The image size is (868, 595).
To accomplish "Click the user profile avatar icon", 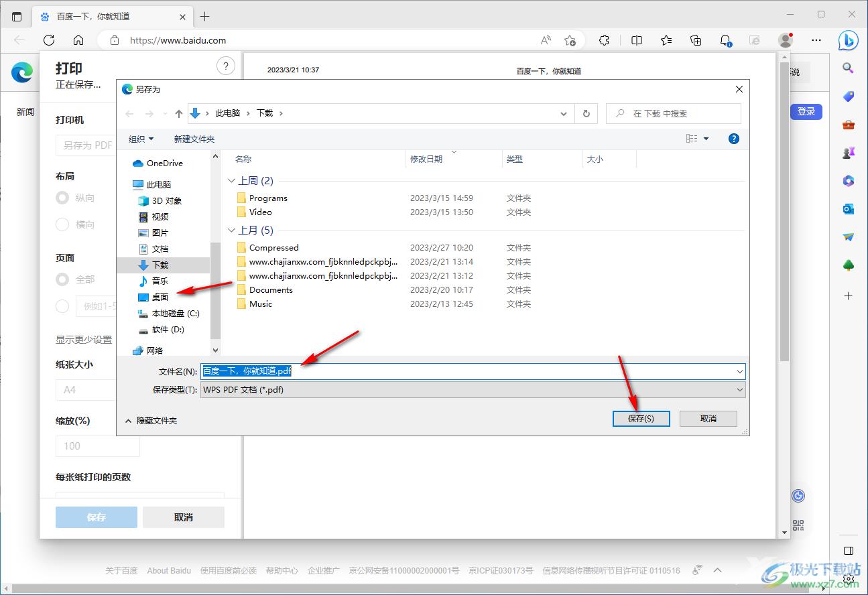I will click(x=786, y=40).
